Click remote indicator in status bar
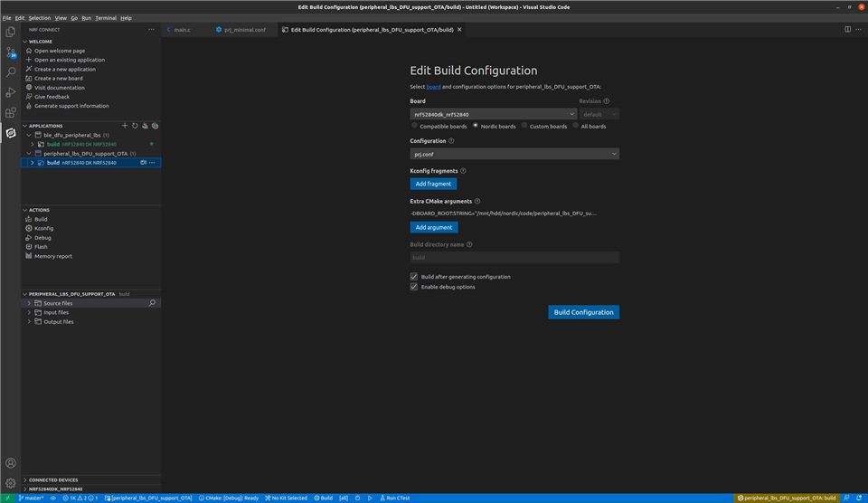 8,498
